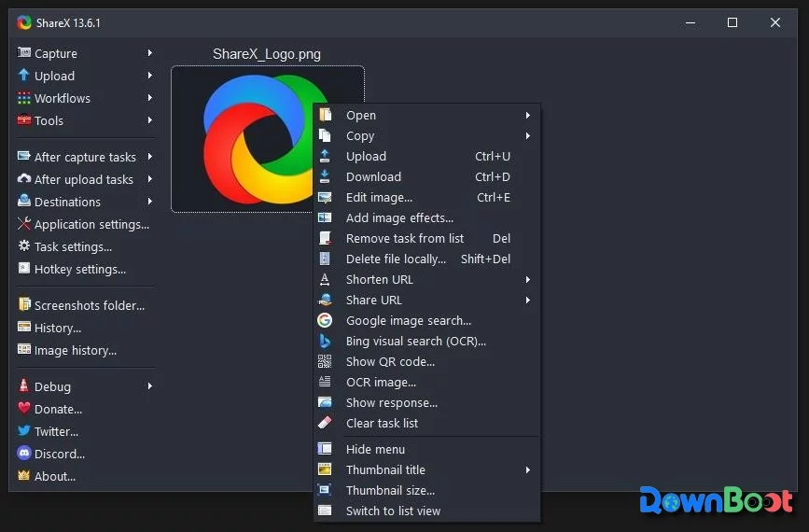Click the About crown icon
This screenshot has width=809, height=532.
click(23, 475)
